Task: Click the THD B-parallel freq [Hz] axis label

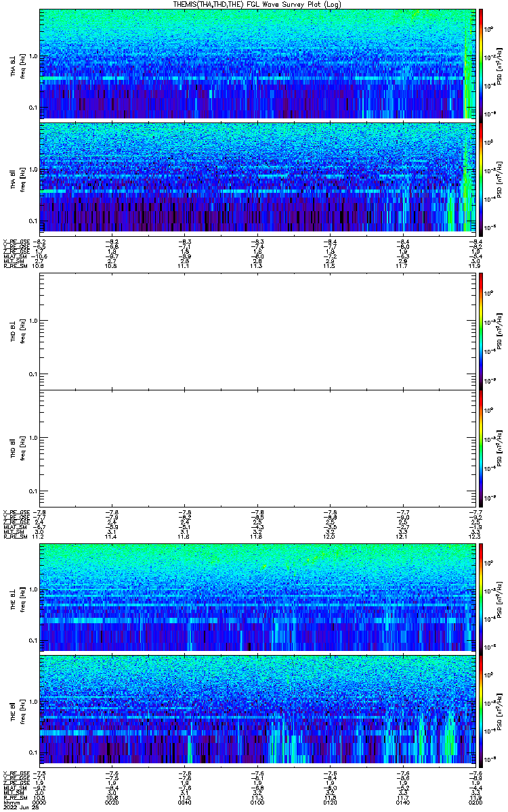Action: pos(22,449)
